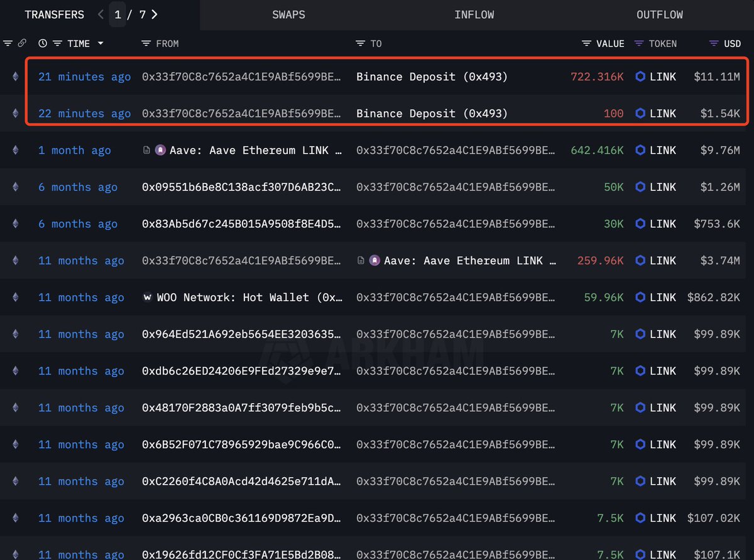Open the filter icon next to TIME
The width and height of the screenshot is (754, 560).
coord(57,43)
